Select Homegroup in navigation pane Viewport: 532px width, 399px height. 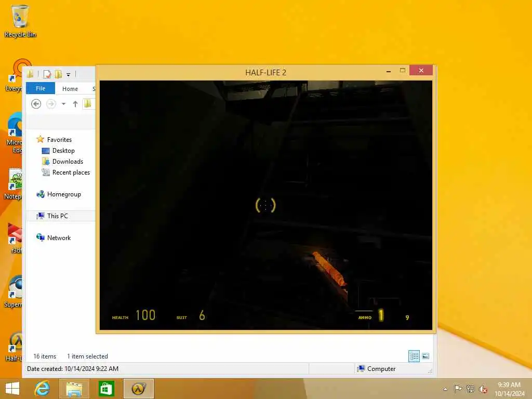[59, 194]
